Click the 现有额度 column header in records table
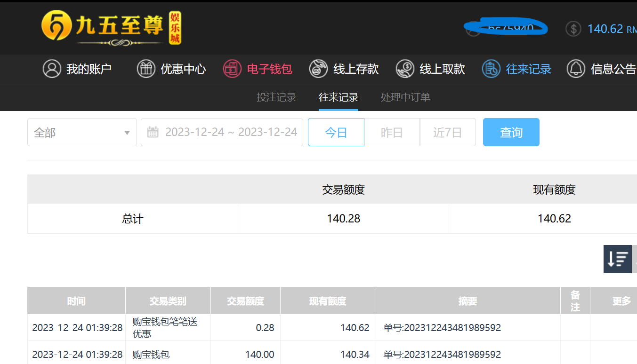This screenshot has width=637, height=364. [328, 301]
